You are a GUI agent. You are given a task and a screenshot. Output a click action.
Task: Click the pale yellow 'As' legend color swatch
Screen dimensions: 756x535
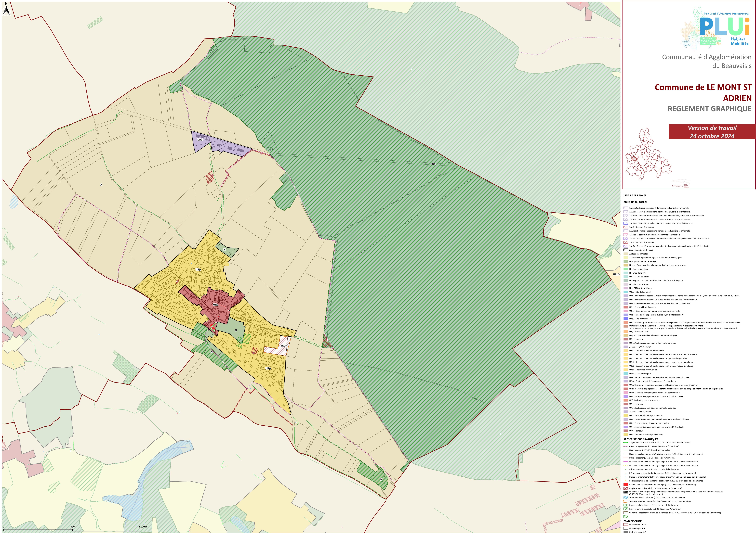click(x=626, y=258)
